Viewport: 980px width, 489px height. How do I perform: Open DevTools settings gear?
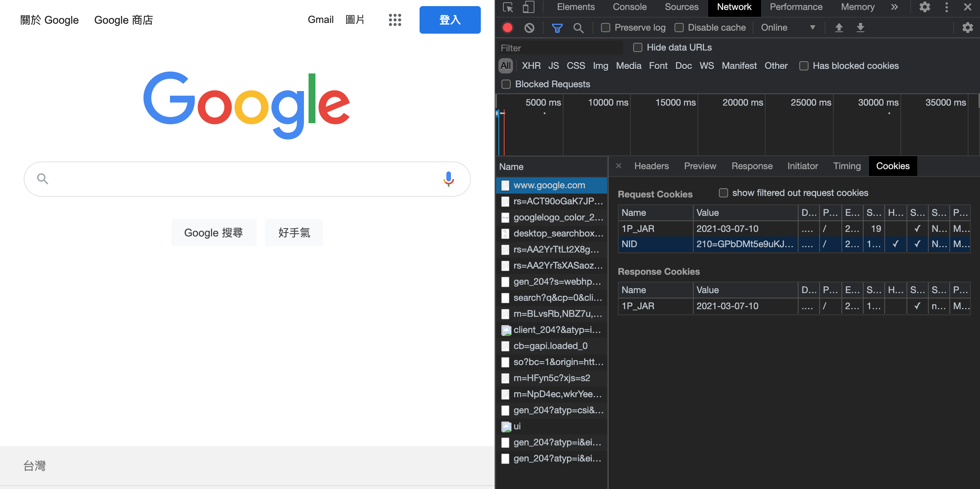(925, 7)
